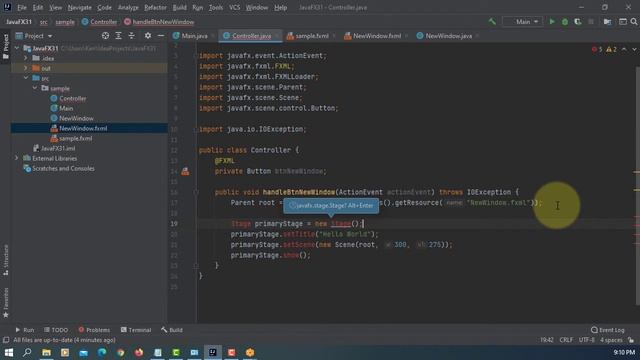Run the Main configuration with the green play icon
The height and width of the screenshot is (360, 640).
pyautogui.click(x=552, y=22)
